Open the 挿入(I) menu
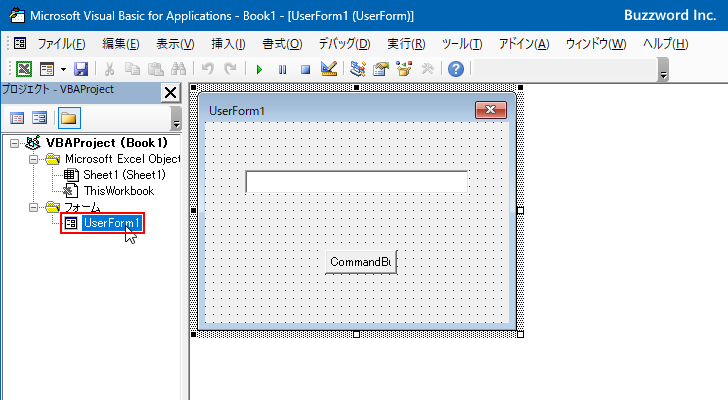This screenshot has height=400, width=728. tap(228, 44)
